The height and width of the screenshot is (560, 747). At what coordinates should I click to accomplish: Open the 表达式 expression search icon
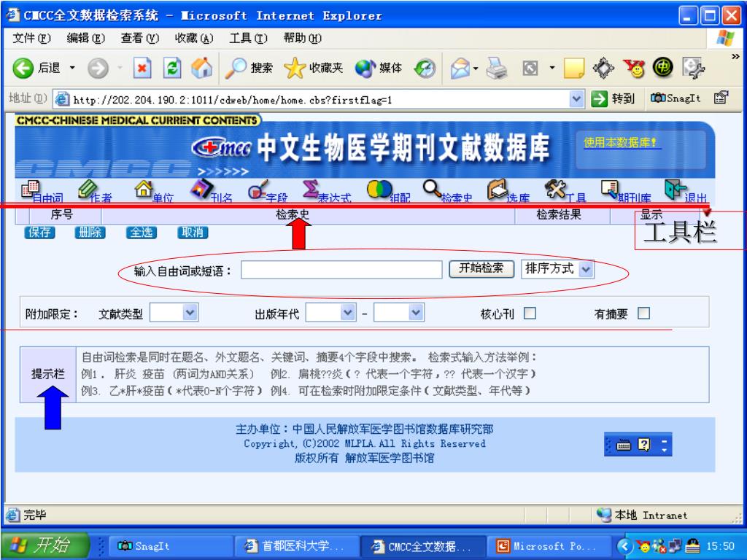(x=327, y=192)
